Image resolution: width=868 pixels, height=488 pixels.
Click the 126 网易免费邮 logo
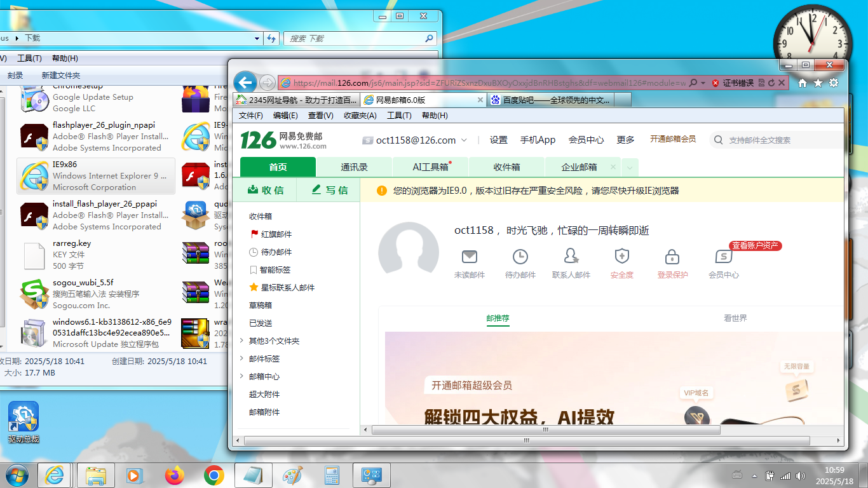pyautogui.click(x=283, y=140)
